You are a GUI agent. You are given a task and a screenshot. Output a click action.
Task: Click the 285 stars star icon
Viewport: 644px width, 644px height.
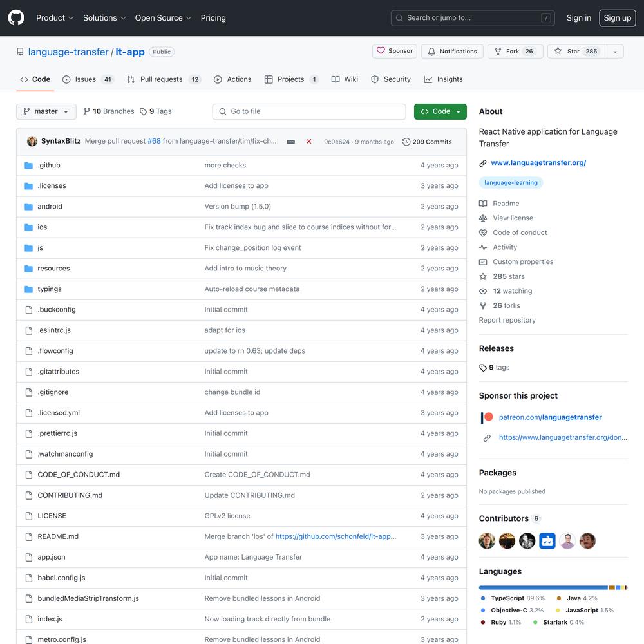tap(483, 276)
